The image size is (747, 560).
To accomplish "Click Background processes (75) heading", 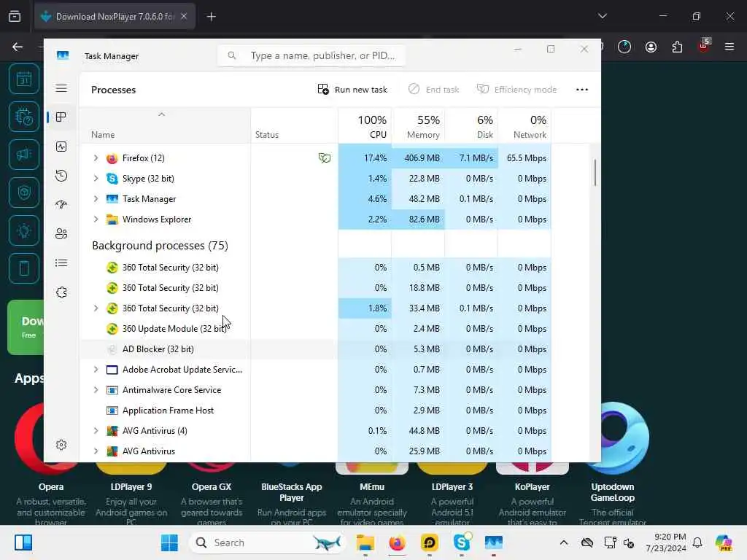I will point(160,246).
